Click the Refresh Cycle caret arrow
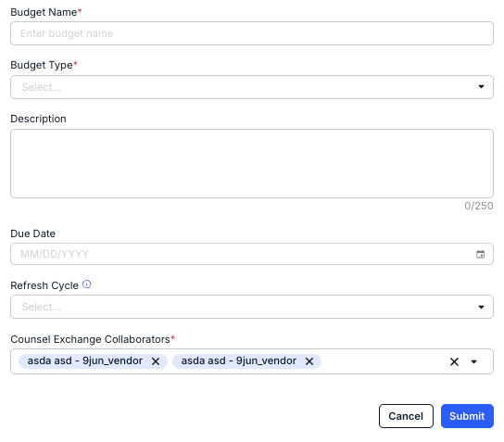Screen dimensions: 504x442 point(481,307)
